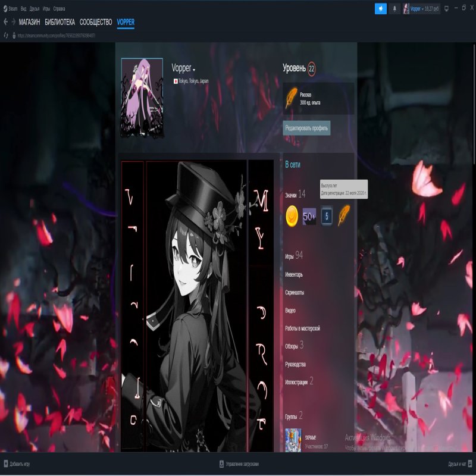This screenshot has width=476, height=476.
Task: Open the notifications bell icon
Action: [x=394, y=8]
